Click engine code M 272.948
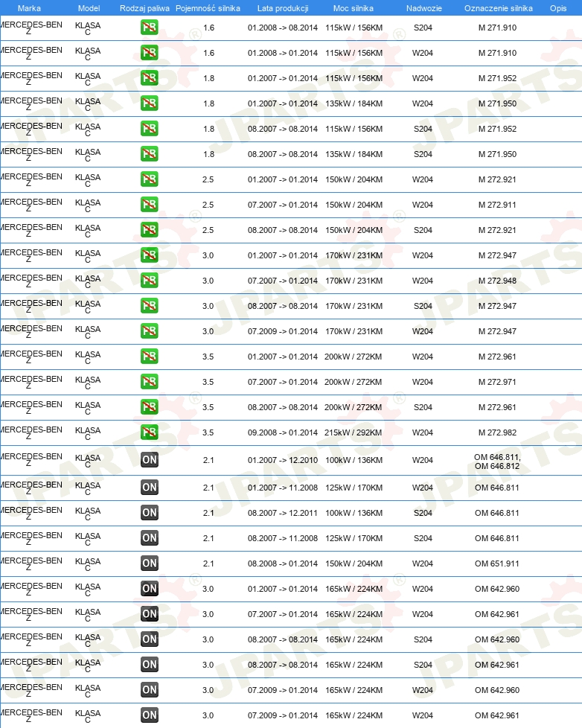The image size is (582, 728). 498,281
